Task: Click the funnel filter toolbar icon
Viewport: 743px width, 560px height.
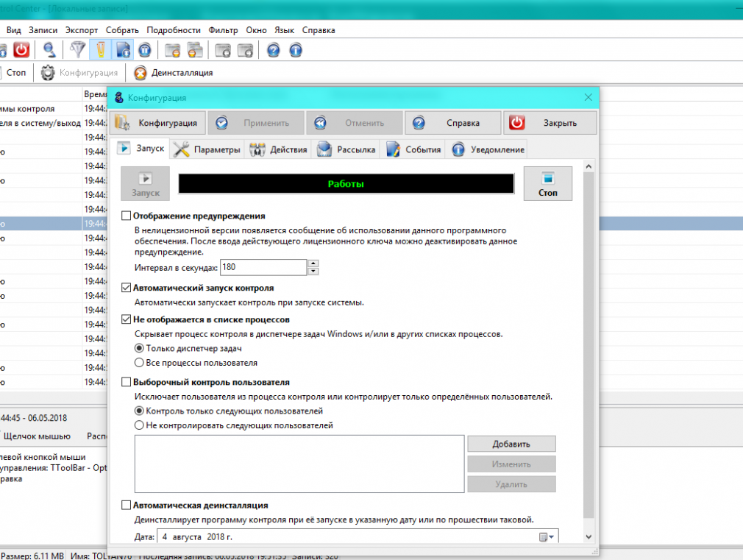Action: [x=77, y=50]
